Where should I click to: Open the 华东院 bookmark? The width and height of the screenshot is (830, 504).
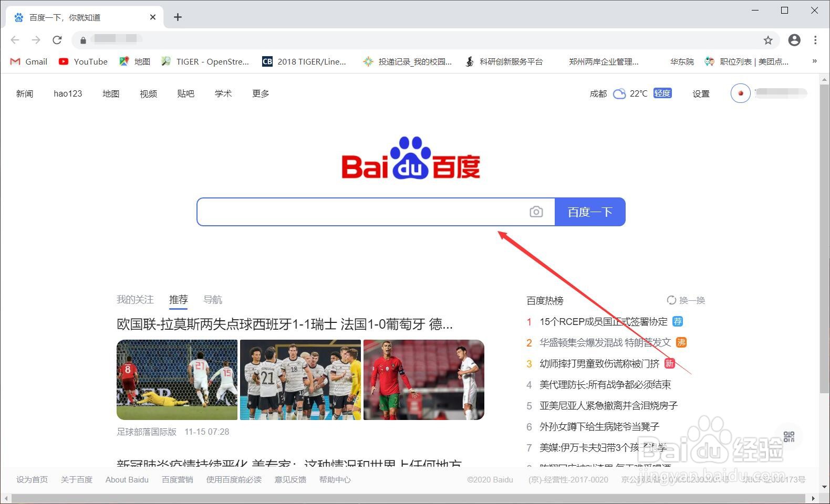click(682, 61)
